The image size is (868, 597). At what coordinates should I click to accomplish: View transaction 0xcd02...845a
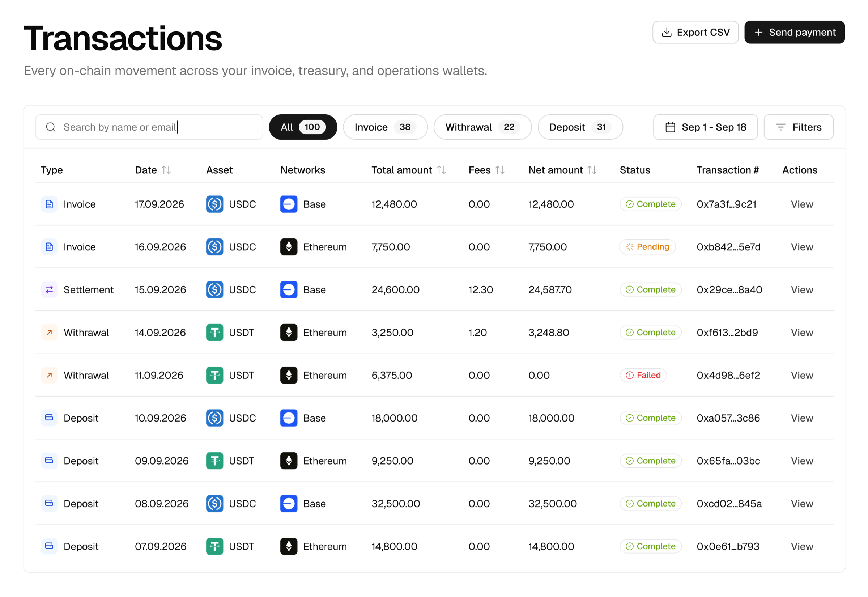802,504
